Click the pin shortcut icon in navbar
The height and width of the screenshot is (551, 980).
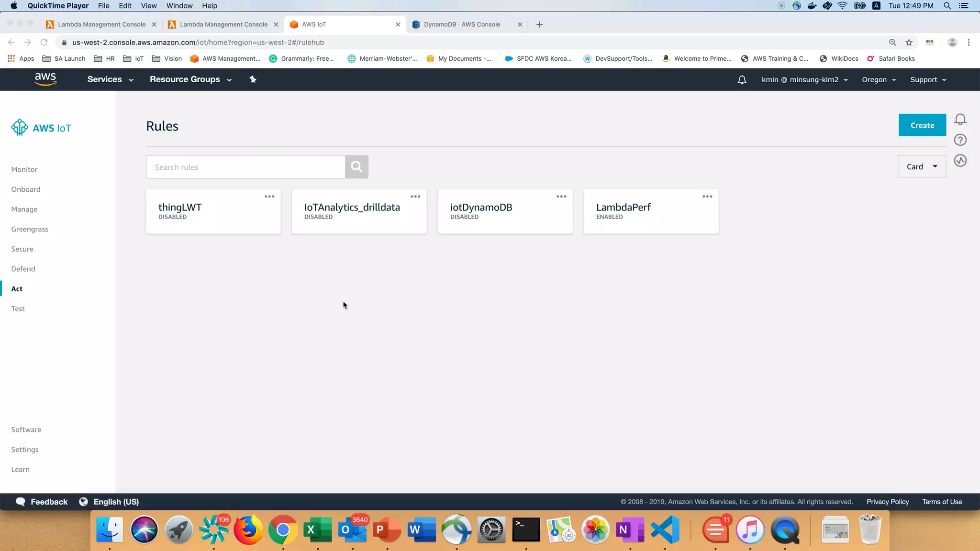coord(253,79)
